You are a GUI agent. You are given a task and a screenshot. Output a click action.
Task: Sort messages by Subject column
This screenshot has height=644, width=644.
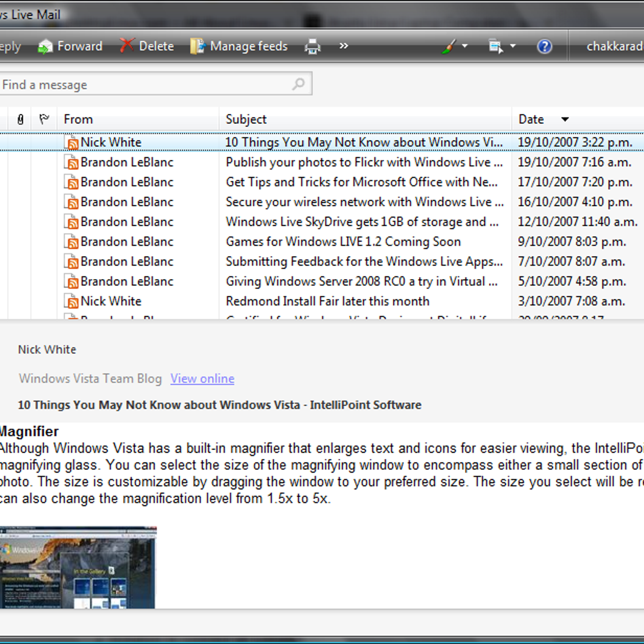pyautogui.click(x=365, y=119)
